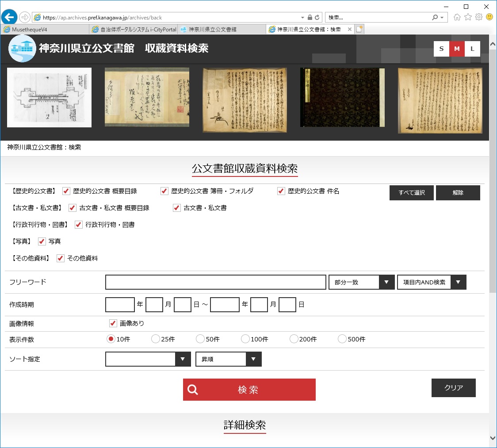Screen dimensions: 497x448
Task: Toggle the 古文書・私文書 checkbox
Action: pyautogui.click(x=176, y=208)
